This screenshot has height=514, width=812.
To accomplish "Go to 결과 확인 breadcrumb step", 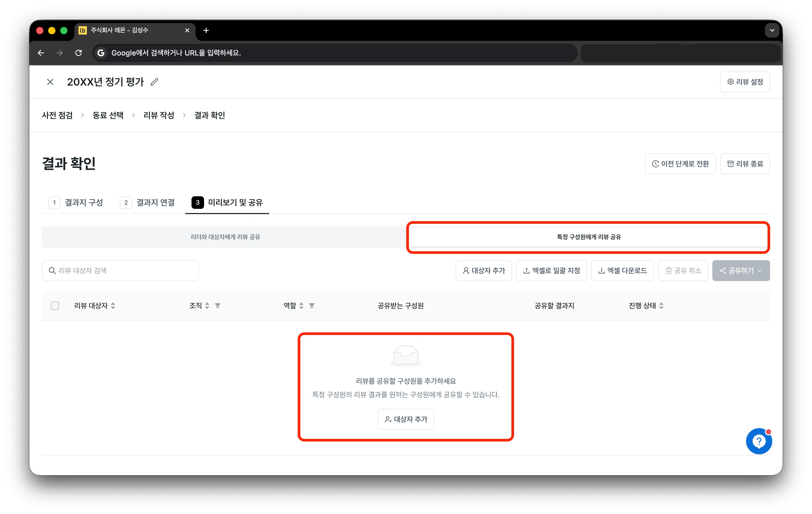I will tap(209, 115).
